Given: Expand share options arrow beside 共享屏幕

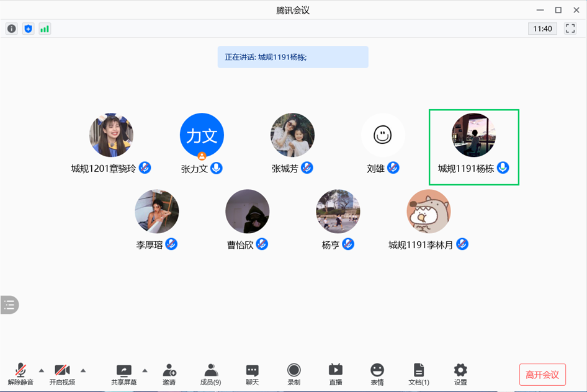Looking at the screenshot, I should [145, 370].
